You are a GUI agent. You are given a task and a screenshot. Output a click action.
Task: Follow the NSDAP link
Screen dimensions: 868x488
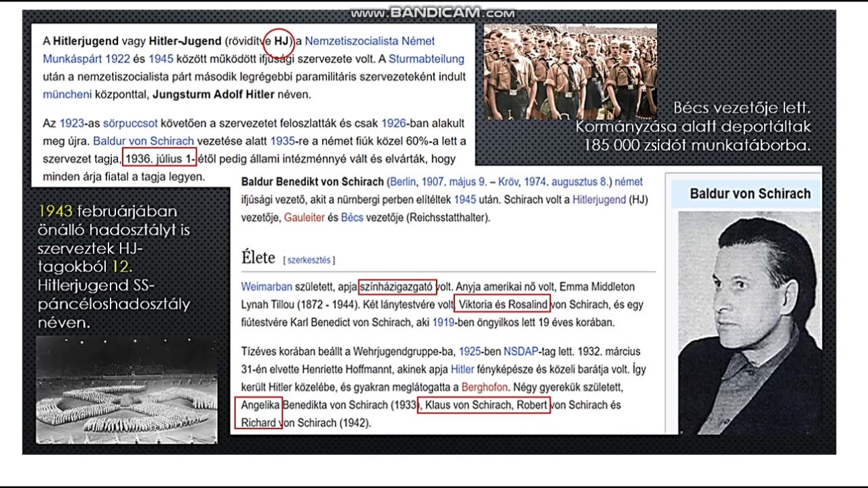tap(521, 352)
